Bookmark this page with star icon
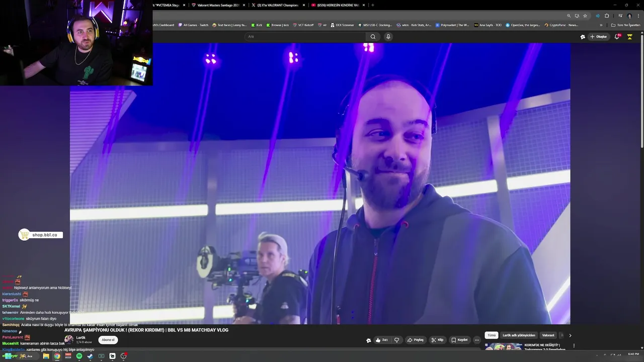The image size is (644, 362). point(585,16)
